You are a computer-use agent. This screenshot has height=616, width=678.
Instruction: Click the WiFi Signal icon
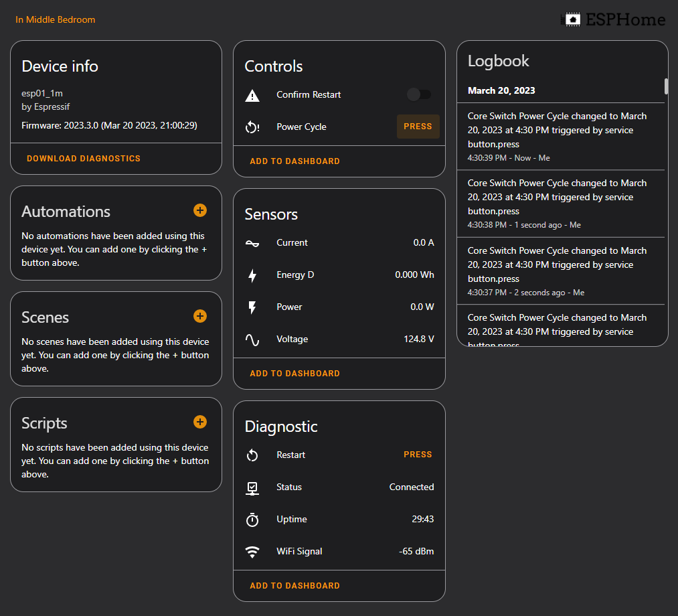[252, 552]
